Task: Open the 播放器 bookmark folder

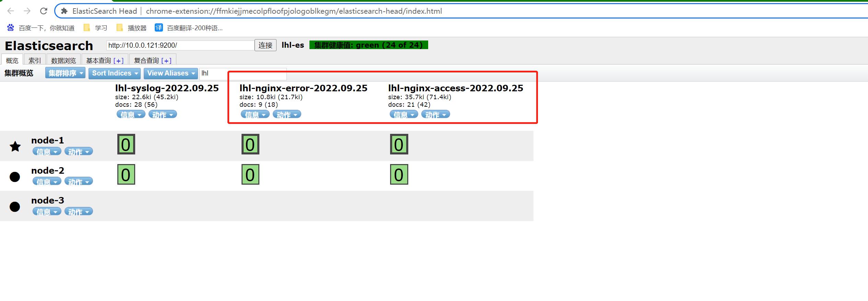Action: 132,28
